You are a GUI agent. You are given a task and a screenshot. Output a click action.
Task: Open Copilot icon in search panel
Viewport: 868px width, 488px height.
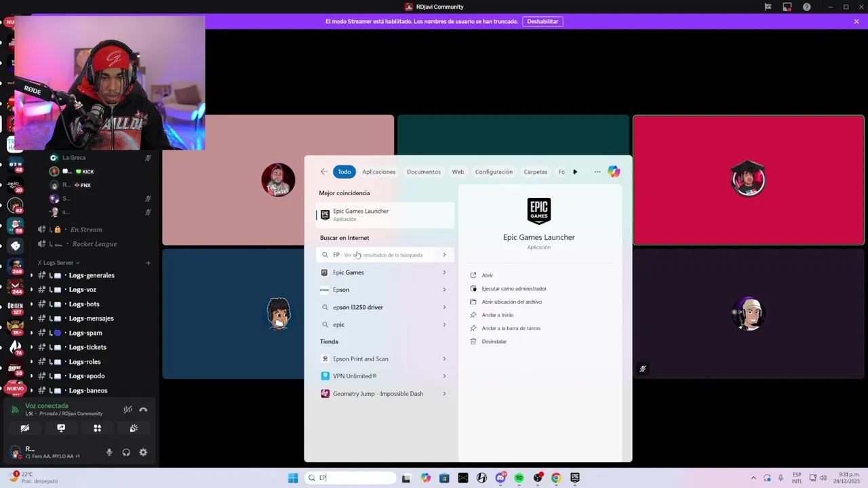coord(614,171)
